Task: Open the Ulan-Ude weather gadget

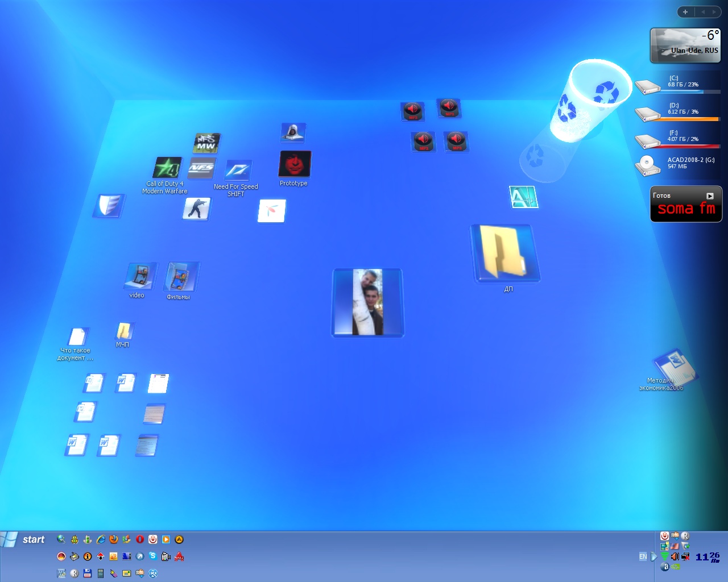Action: coord(685,45)
